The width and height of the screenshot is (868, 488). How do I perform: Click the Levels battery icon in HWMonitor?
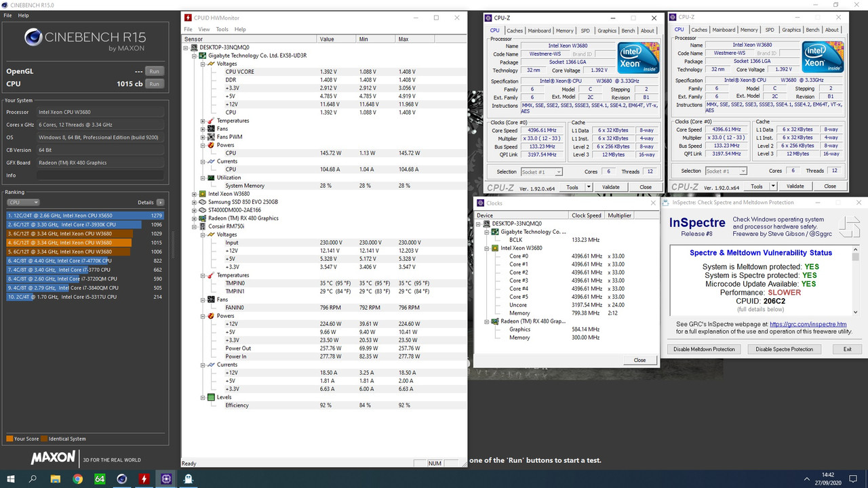point(212,397)
